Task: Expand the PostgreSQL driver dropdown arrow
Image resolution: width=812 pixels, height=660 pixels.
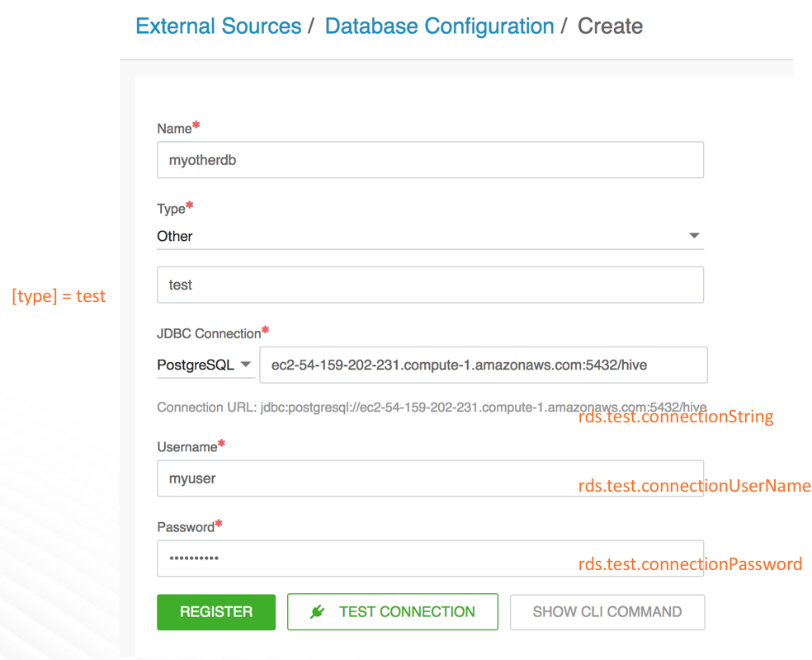Action: (x=246, y=365)
